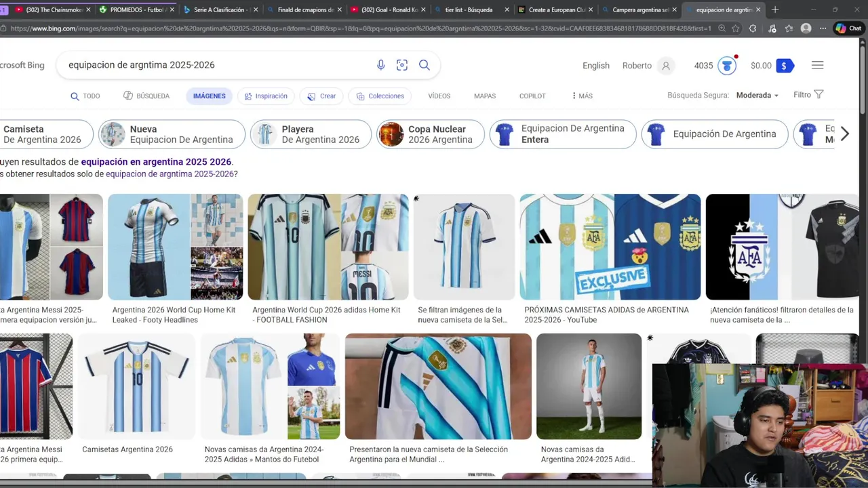Image resolution: width=868 pixels, height=488 pixels.
Task: Close the 'Campera argentina' tab
Action: coord(674,10)
